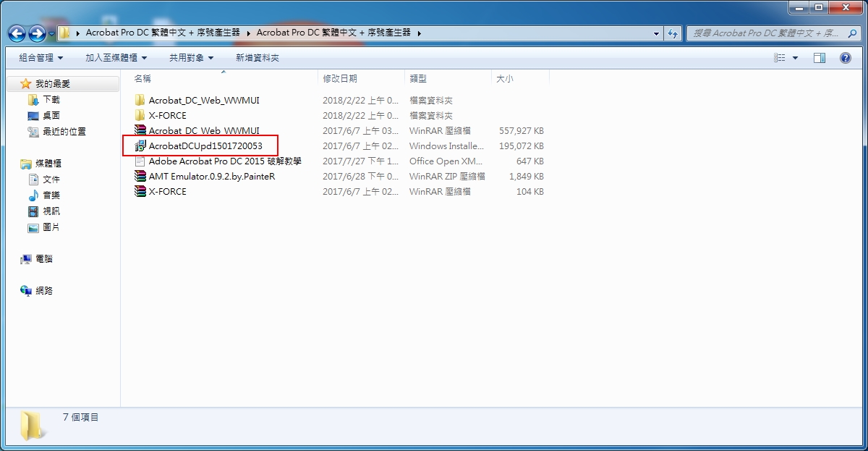Select 音樂 library in navigation pane

coord(51,195)
